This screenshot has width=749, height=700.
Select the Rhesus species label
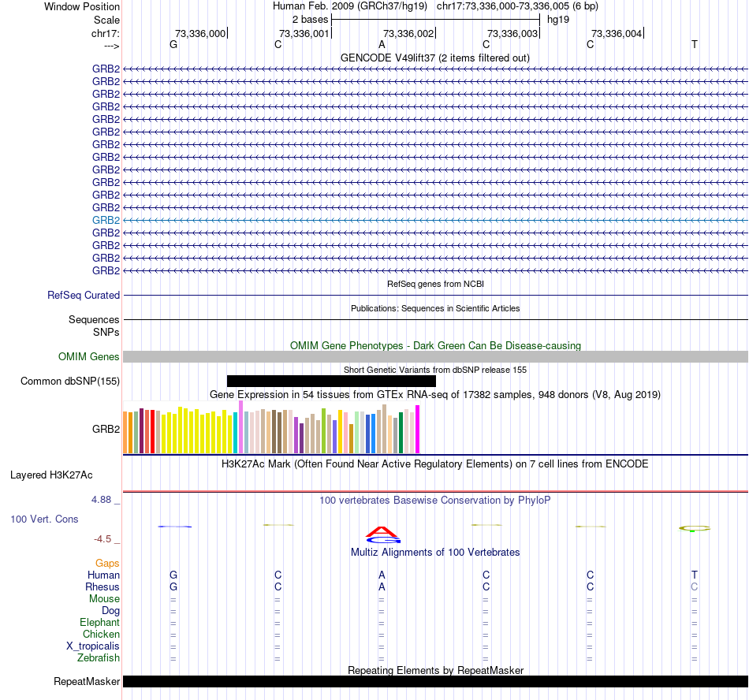pyautogui.click(x=102, y=586)
